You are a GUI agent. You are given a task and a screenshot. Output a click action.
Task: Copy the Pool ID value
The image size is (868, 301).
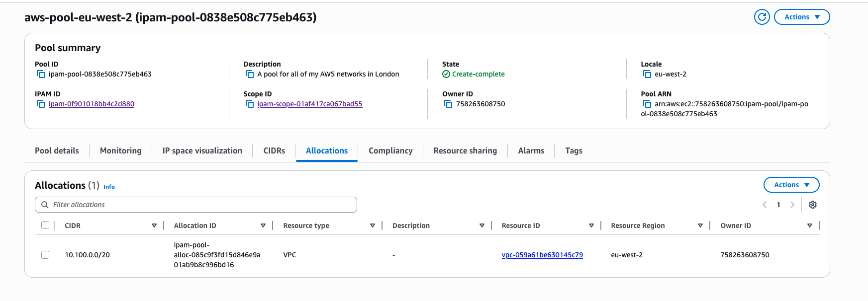[41, 74]
